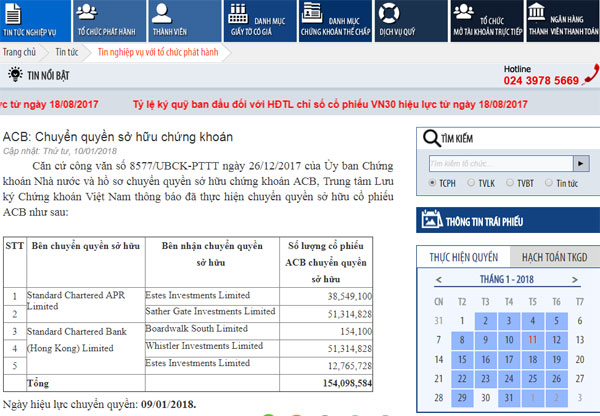
Task: Select calendar day 8
Action: point(462,340)
